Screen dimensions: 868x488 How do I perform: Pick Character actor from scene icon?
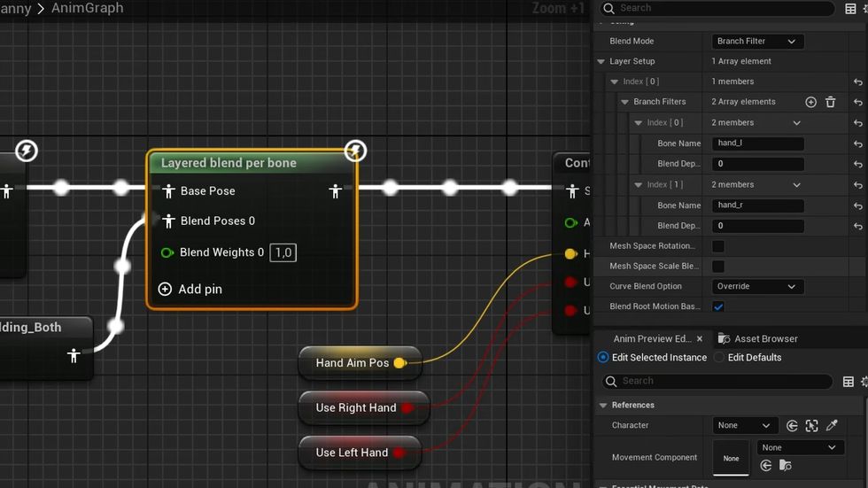(x=811, y=425)
